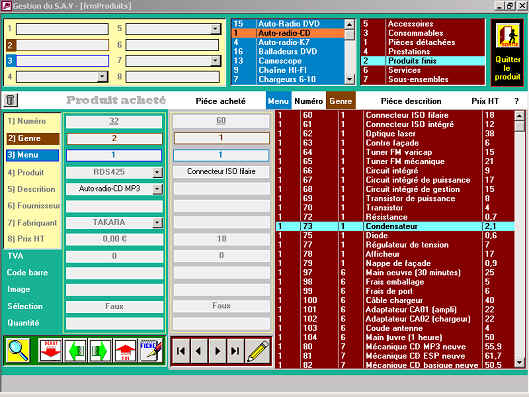Viewport: 529px width, 397px height.
Task: Select 'Auto-radio-CD' in category list
Action: [288, 33]
